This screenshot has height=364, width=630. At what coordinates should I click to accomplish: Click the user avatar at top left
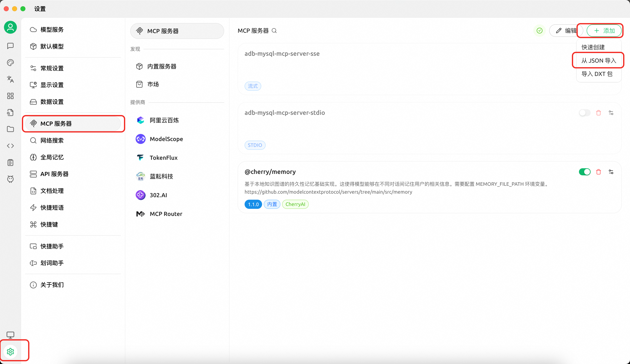click(x=10, y=27)
